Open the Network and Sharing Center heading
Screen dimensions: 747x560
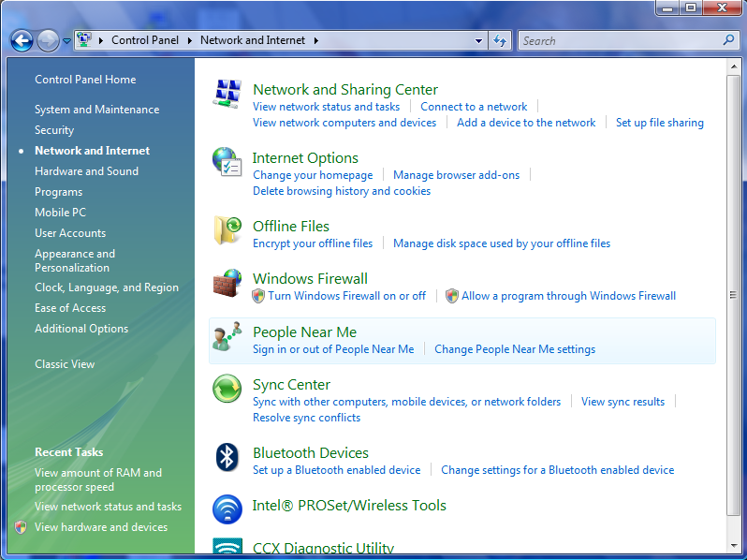click(x=345, y=90)
